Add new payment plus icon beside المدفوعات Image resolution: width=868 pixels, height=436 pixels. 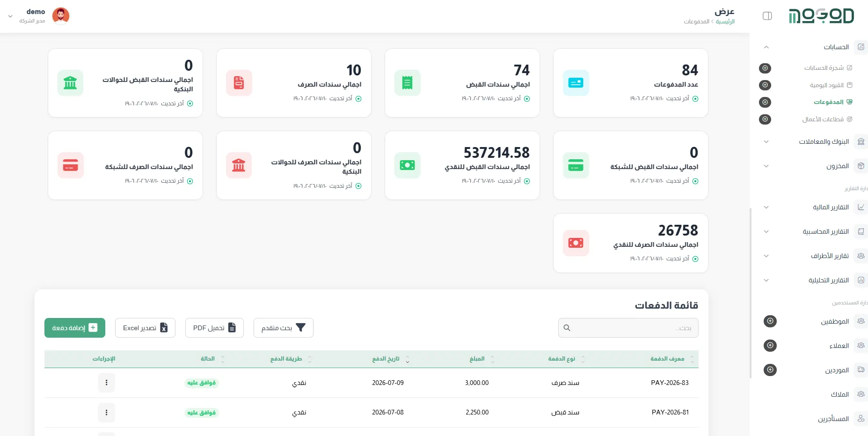click(x=765, y=102)
